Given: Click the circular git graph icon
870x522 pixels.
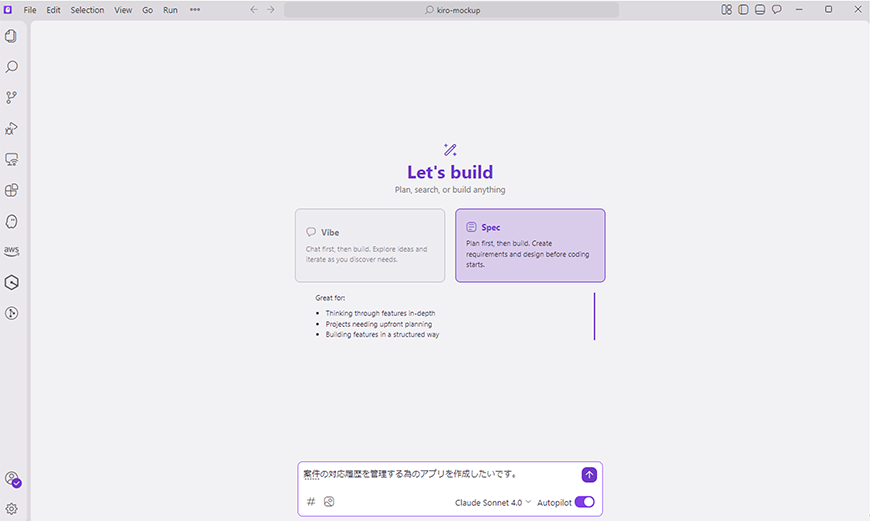Looking at the screenshot, I should pos(11,313).
